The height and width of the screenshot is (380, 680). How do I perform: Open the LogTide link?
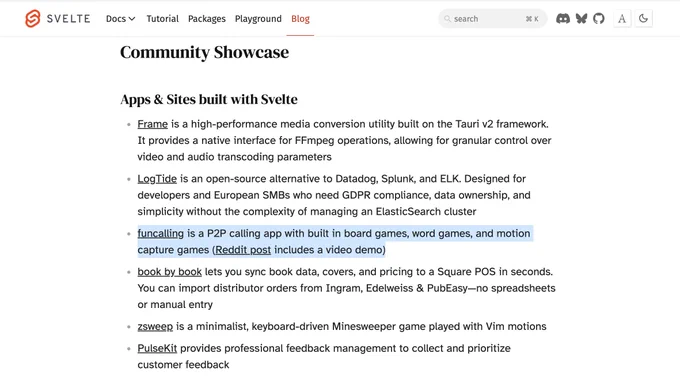pyautogui.click(x=157, y=179)
